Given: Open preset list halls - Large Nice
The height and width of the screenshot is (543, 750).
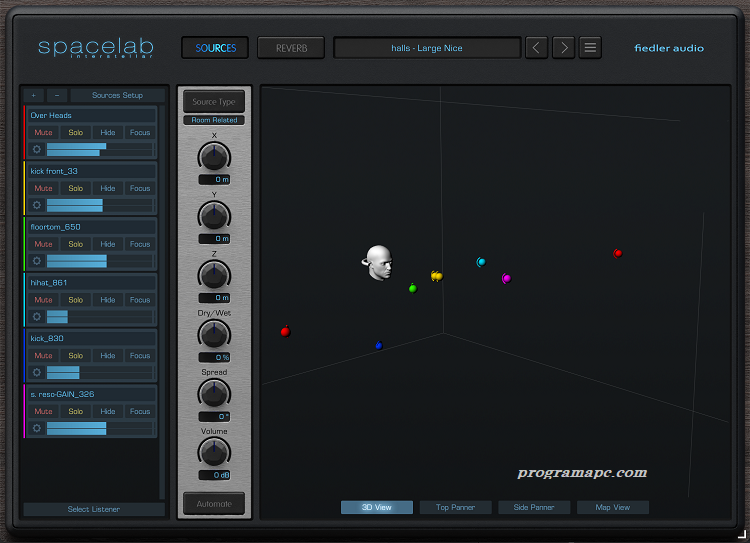Looking at the screenshot, I should (427, 48).
